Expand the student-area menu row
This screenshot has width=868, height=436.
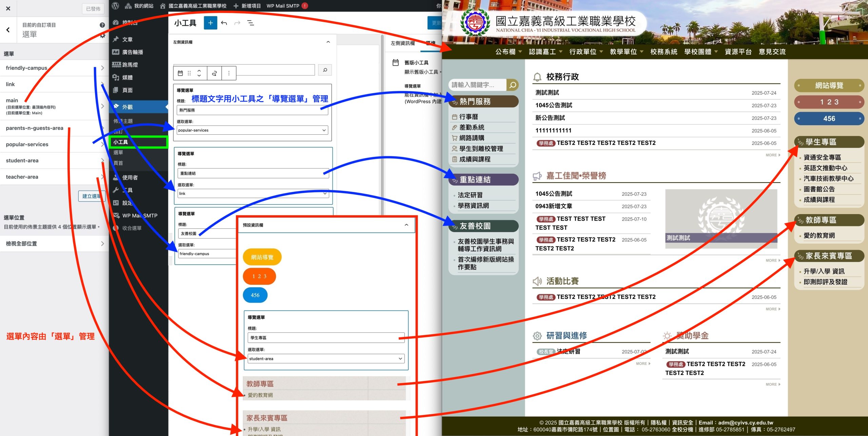(x=54, y=160)
